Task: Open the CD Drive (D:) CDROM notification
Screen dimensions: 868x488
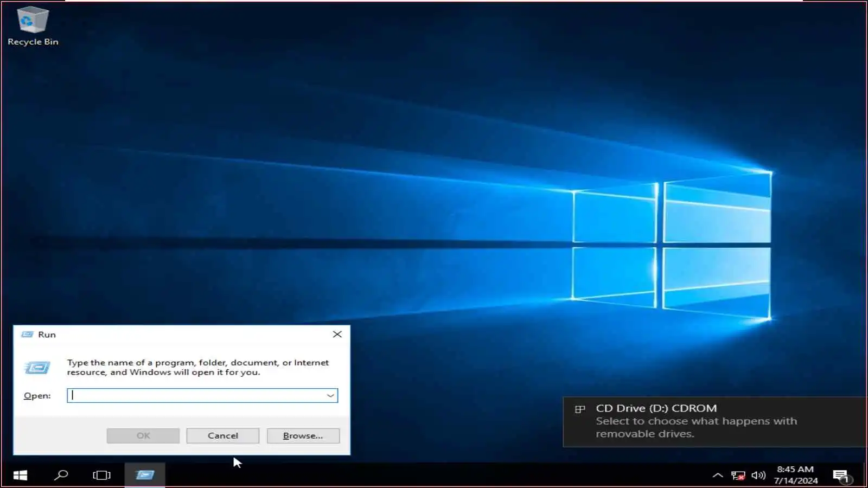Action: pyautogui.click(x=715, y=422)
